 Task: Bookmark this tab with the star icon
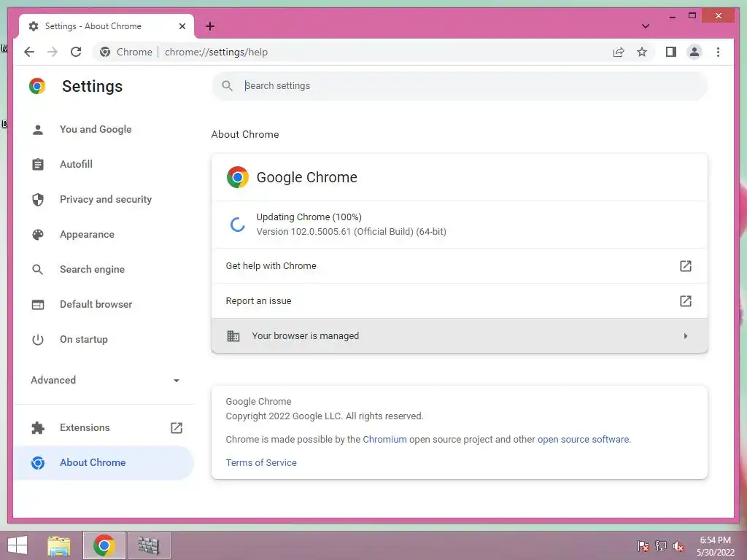[642, 52]
